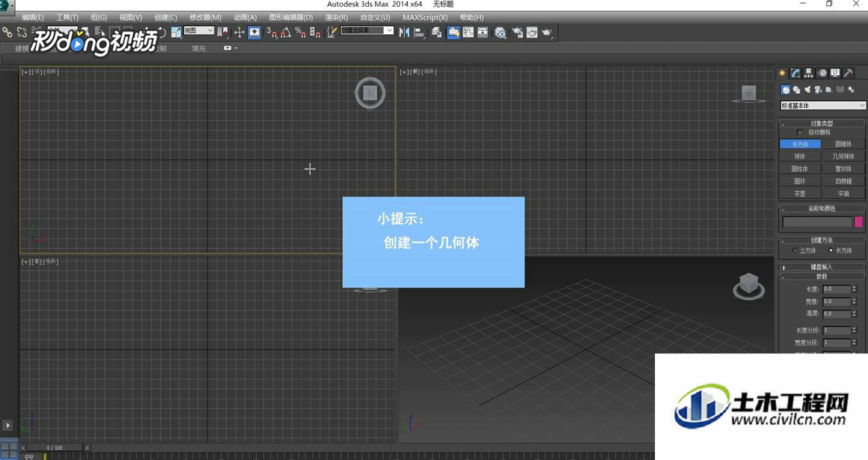Viewport: 868px width, 460px height.
Task: Open the Material Editor icon
Action: (x=501, y=32)
